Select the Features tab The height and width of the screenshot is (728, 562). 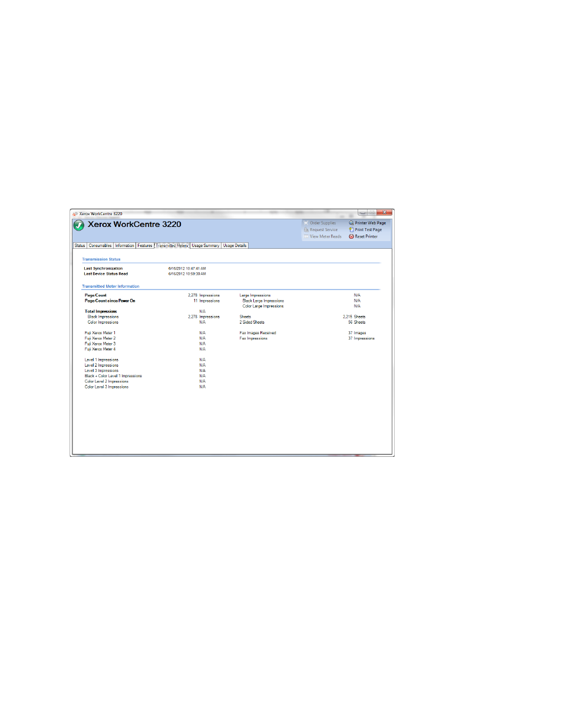145,245
